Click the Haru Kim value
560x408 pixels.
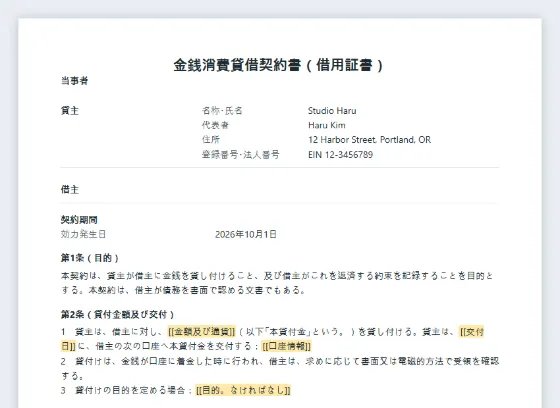tap(327, 125)
